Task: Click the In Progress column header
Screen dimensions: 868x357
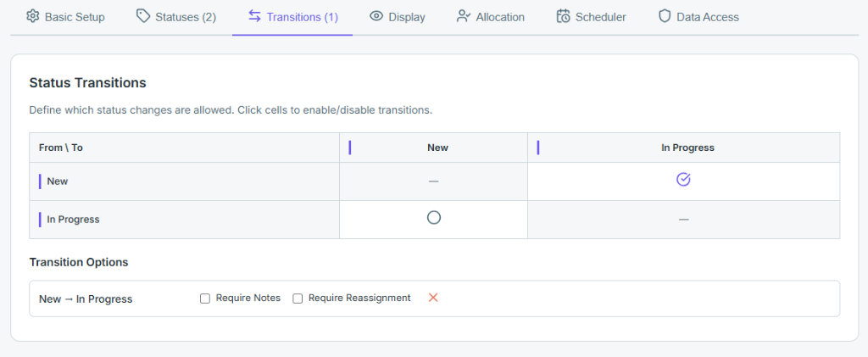Action: tap(684, 148)
